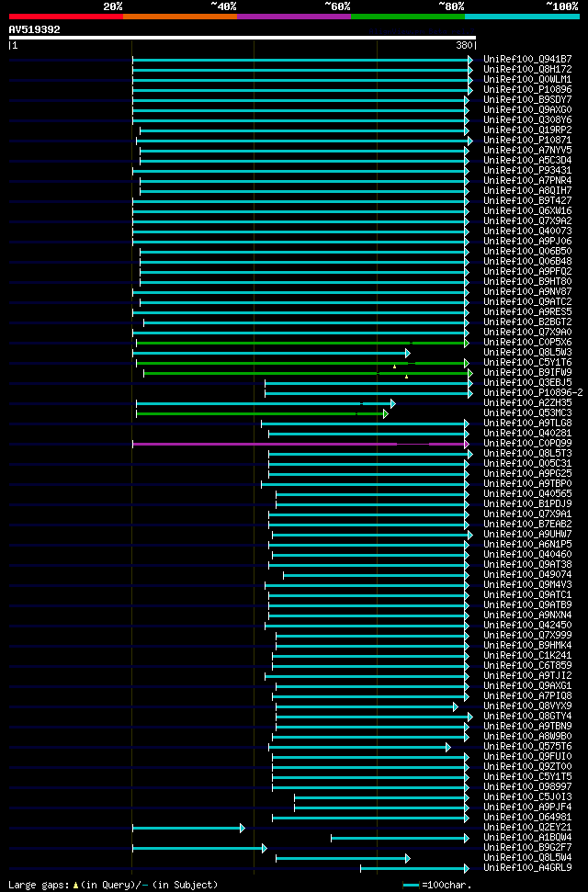Click the purple ~60% legend segment

(294, 17)
